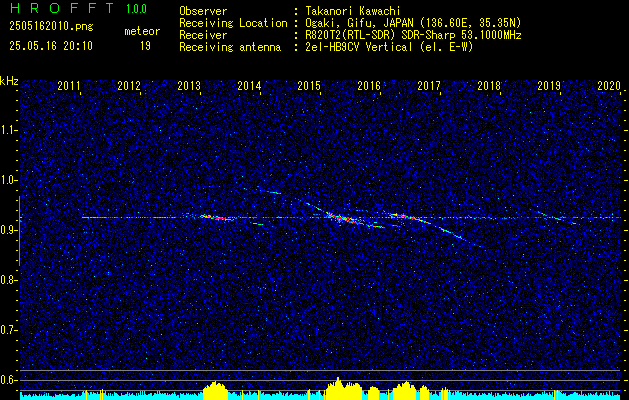Click the date stamp 25.05.16 20:10
629x400 pixels.
click(51, 46)
